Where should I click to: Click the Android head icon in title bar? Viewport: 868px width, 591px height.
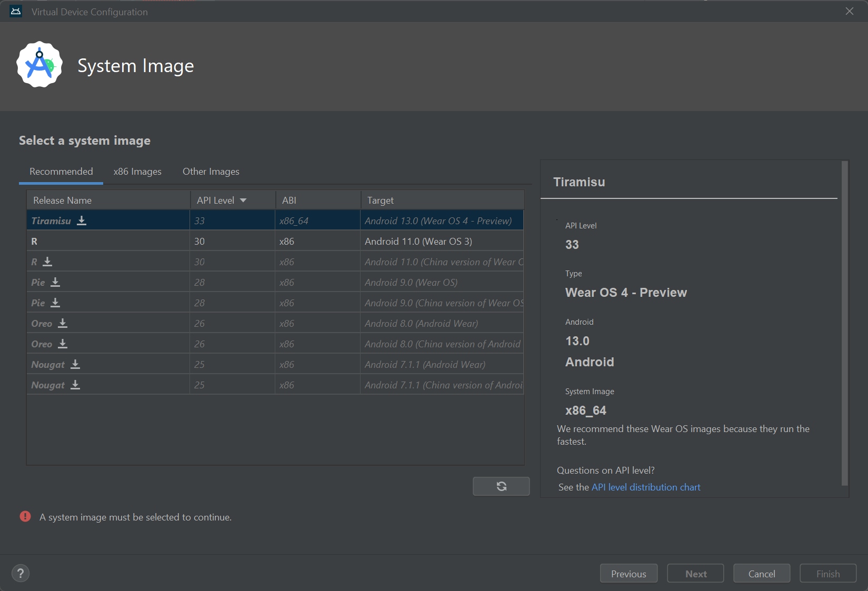(16, 12)
